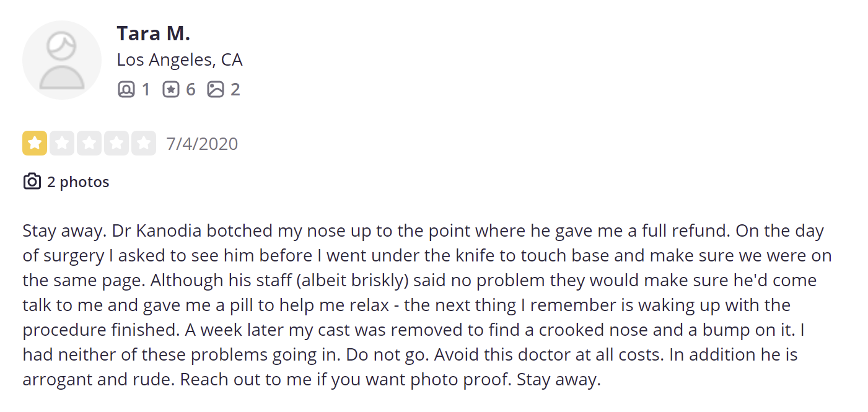Click the friend count number 1

(x=146, y=90)
